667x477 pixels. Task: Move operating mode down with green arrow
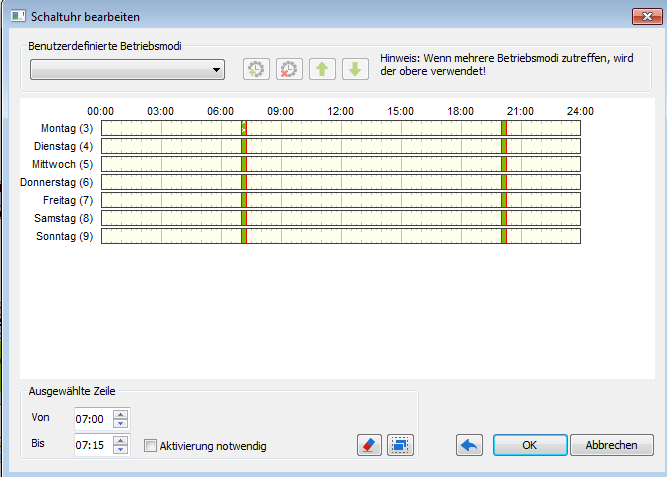tap(354, 70)
